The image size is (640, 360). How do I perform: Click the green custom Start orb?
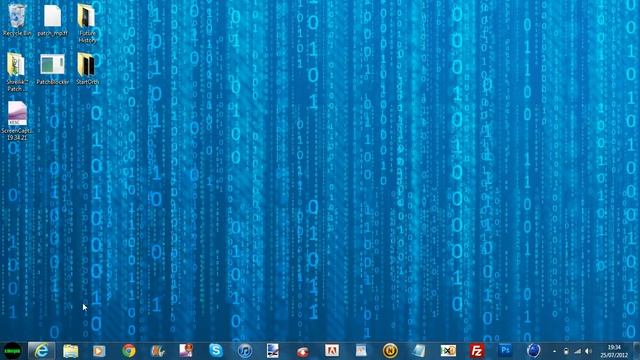click(13, 351)
